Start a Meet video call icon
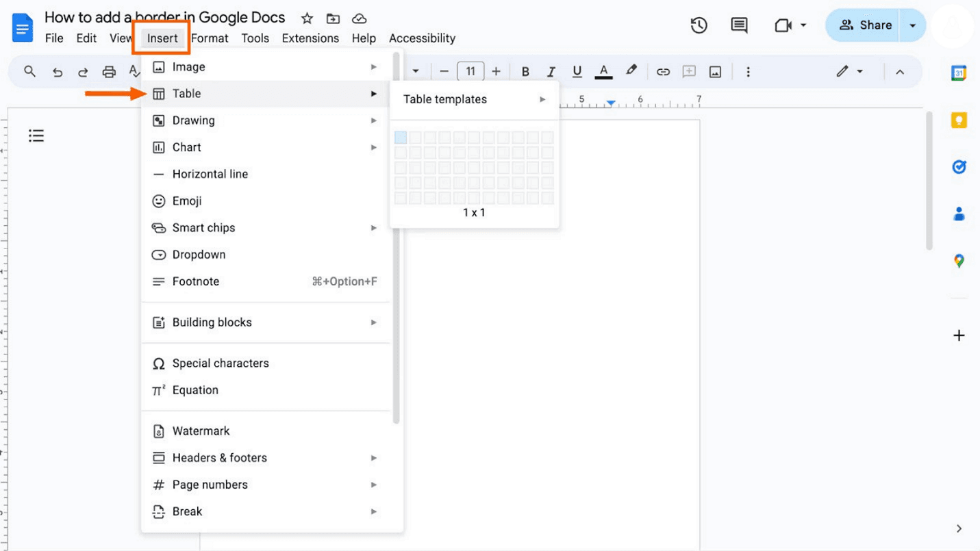 783,25
